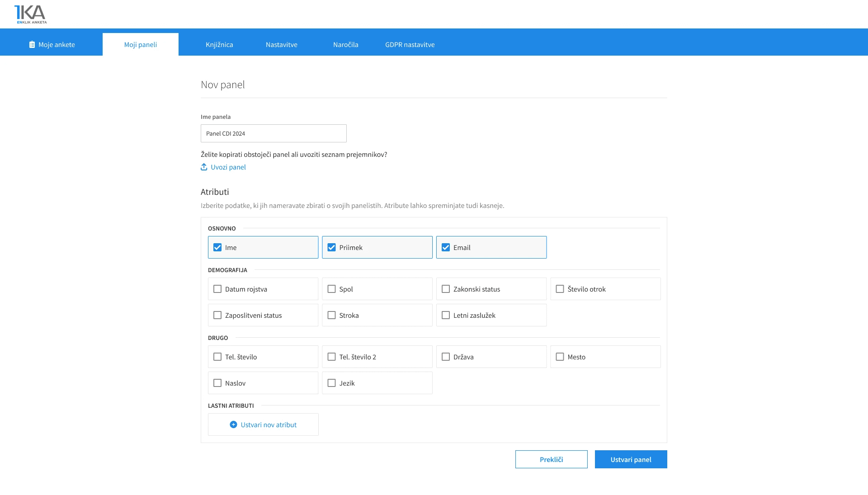Click the 1KA EnKlik Anketa logo

click(30, 14)
